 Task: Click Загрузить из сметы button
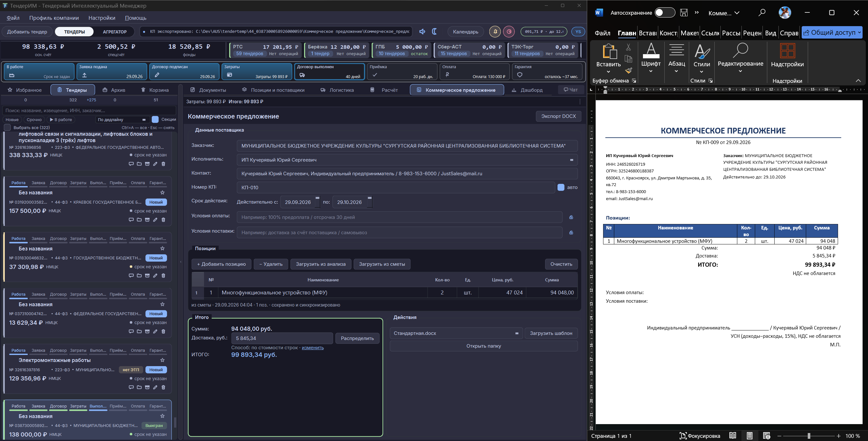[382, 264]
